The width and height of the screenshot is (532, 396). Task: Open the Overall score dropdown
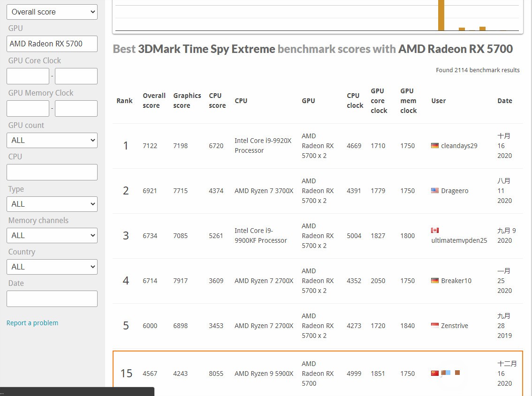tap(52, 12)
